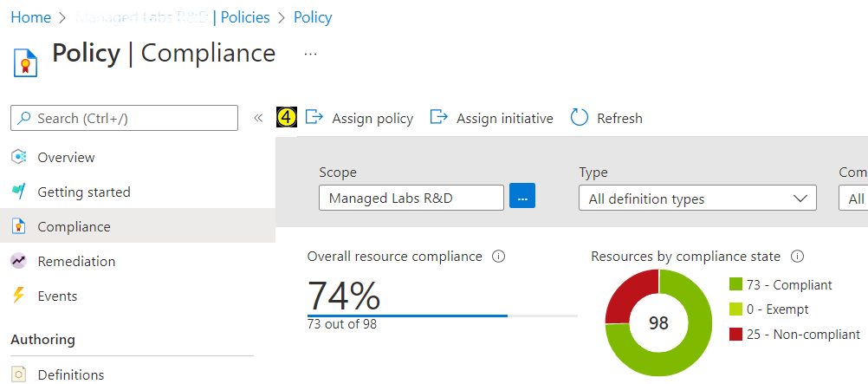Open the Compliance menu item
868x384 pixels.
[x=74, y=226]
